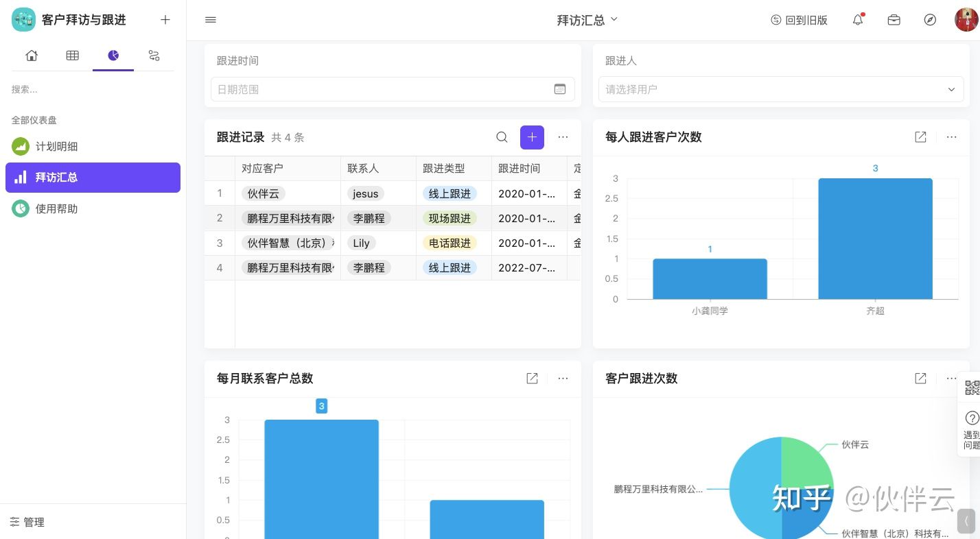Expand the 拜访汇总 title dropdown
The width and height of the screenshot is (980, 539).
(x=587, y=20)
